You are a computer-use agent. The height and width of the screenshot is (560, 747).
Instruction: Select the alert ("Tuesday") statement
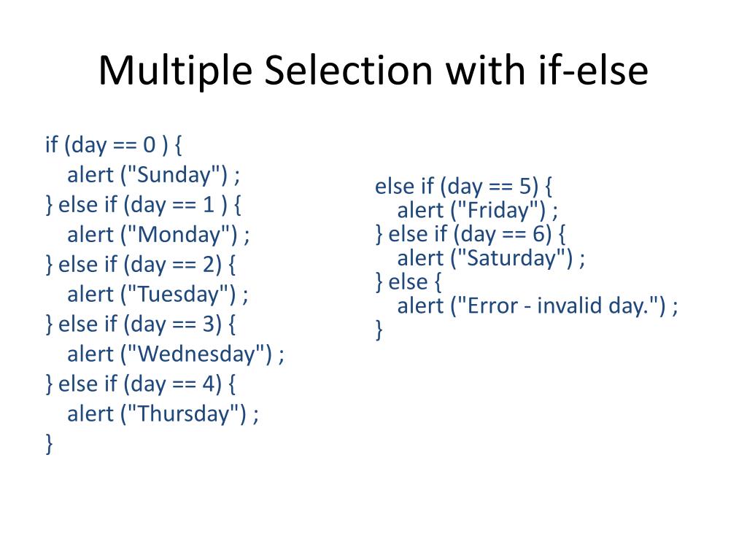click(x=158, y=295)
